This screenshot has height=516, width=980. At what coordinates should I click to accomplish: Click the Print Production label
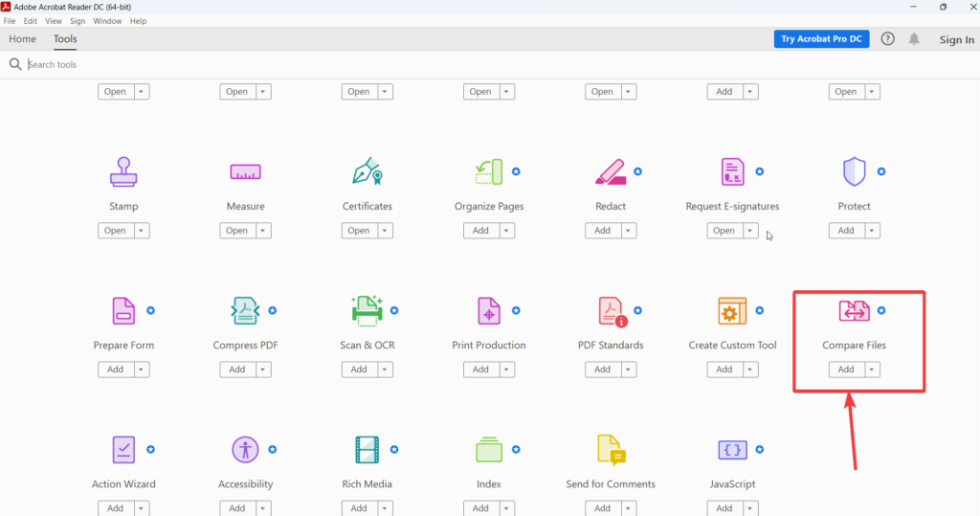click(489, 346)
